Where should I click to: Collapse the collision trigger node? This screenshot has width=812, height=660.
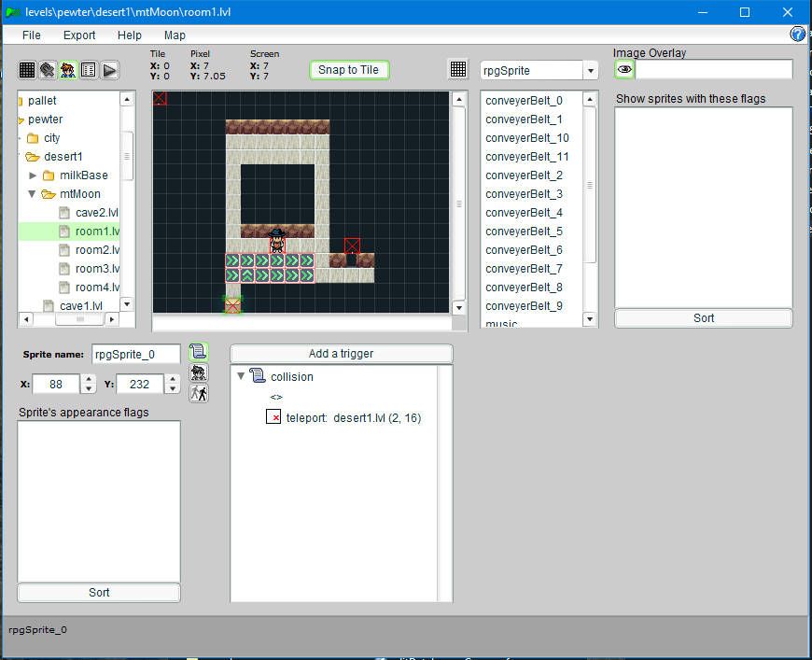242,377
